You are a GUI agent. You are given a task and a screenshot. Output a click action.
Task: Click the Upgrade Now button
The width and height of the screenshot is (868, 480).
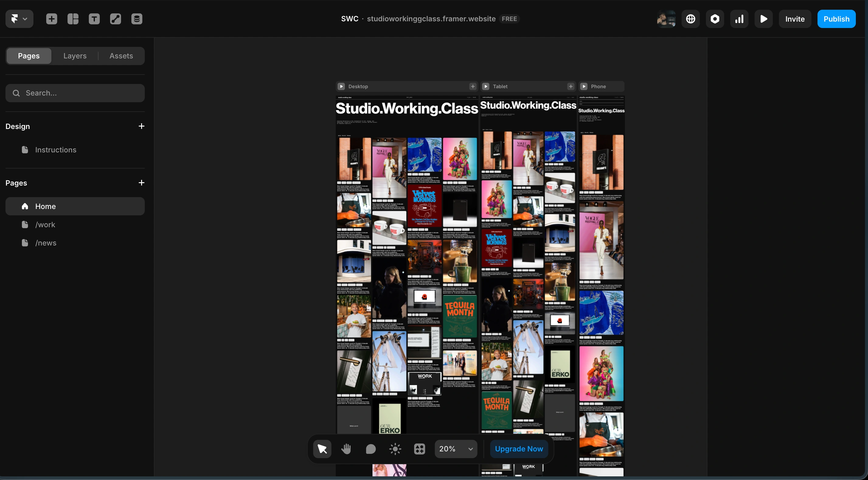[519, 449]
